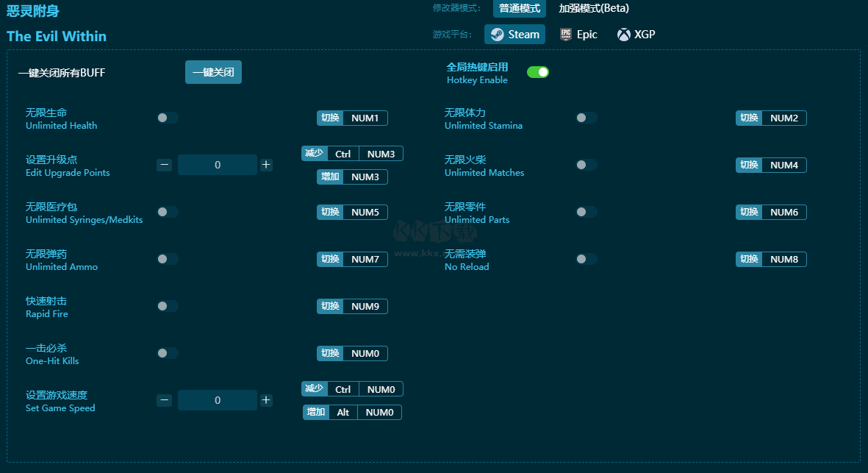868x473 pixels.
Task: Choose the Epic Games platform icon
Action: pos(565,35)
